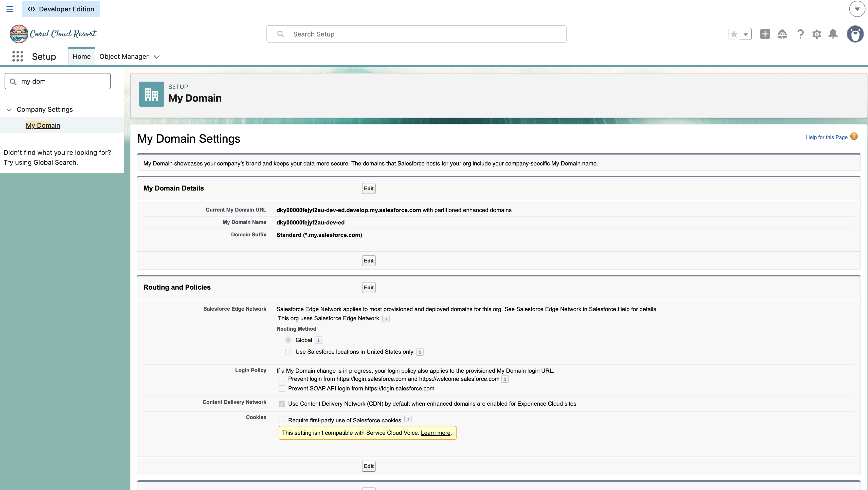
Task: Open Trailhead guidance cloud icon
Action: coord(782,34)
